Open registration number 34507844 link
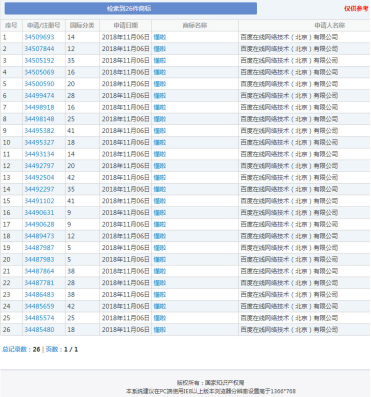Image resolution: width=371 pixels, height=397 pixels. pos(39,49)
